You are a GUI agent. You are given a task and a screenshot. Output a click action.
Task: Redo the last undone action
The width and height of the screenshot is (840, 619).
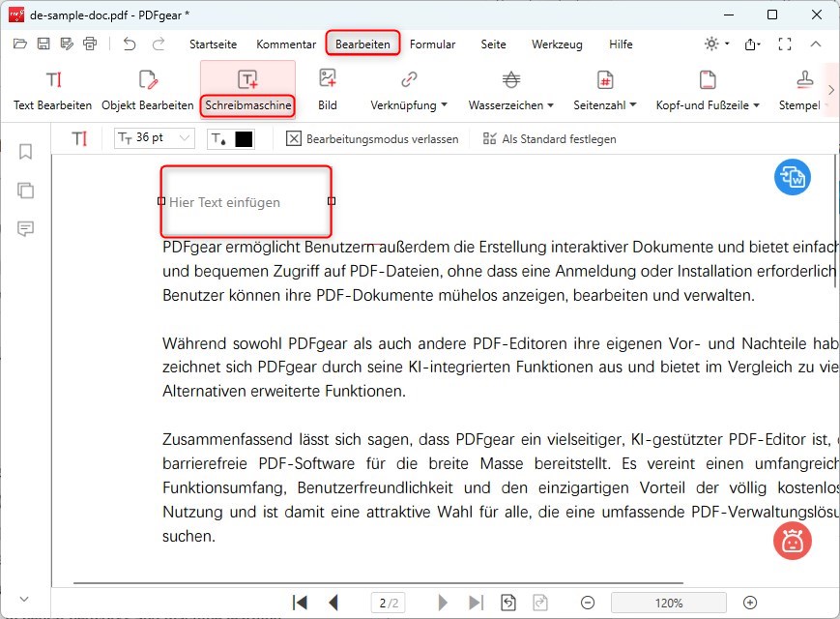[159, 44]
